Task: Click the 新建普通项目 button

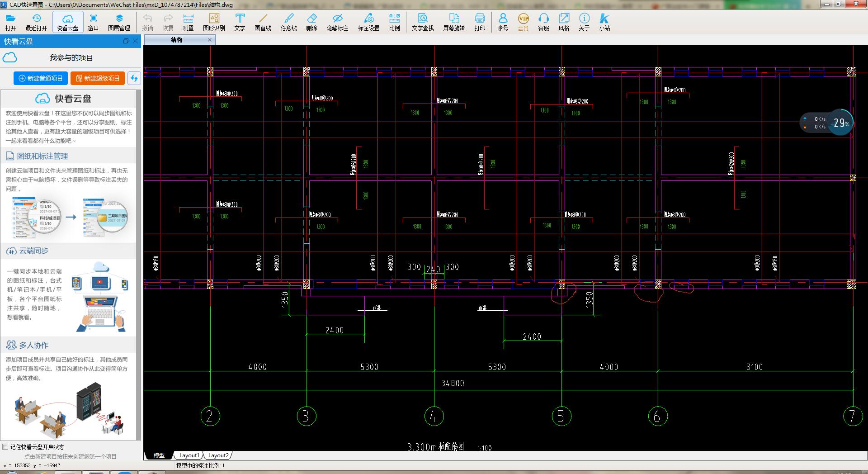Action: coord(41,78)
